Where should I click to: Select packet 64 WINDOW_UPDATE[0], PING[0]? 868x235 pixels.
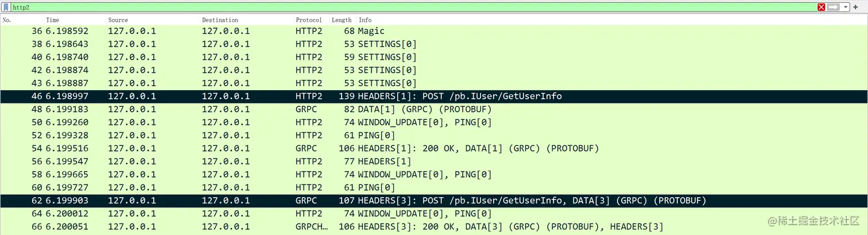(434, 214)
